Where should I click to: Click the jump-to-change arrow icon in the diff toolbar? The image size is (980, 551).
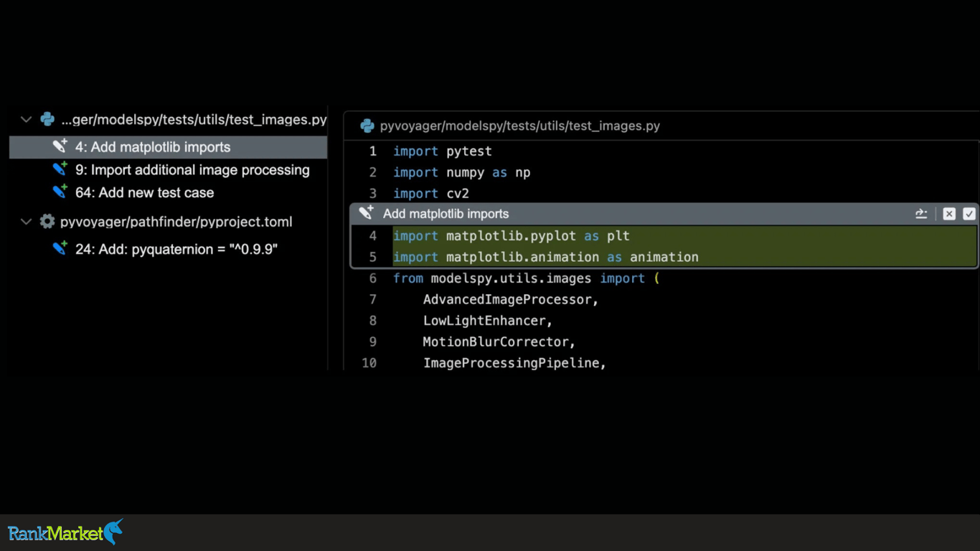pyautogui.click(x=921, y=213)
